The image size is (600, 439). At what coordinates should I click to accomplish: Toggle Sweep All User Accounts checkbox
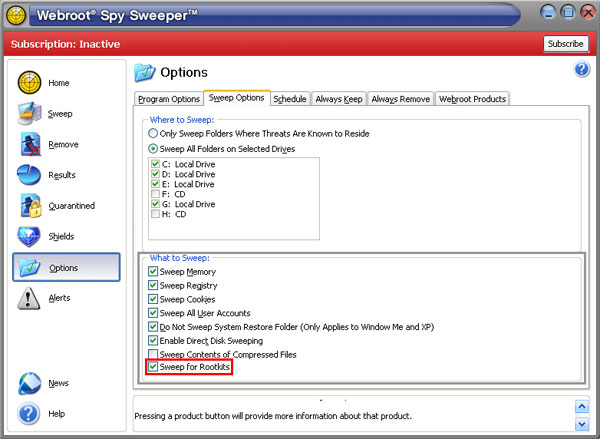pos(153,313)
